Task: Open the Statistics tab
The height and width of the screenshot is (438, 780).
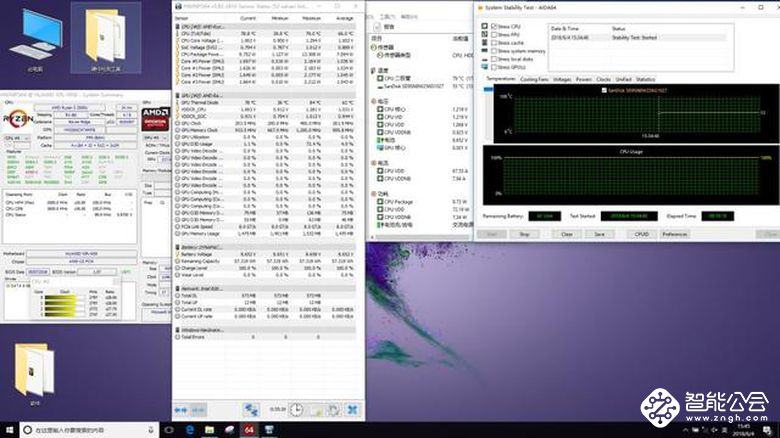Action: (646, 78)
